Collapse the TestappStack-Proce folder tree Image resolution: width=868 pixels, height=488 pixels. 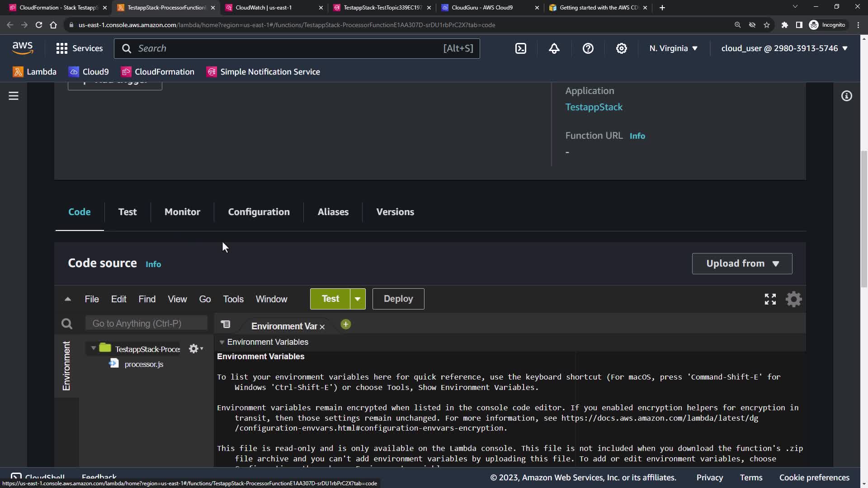[x=94, y=348]
